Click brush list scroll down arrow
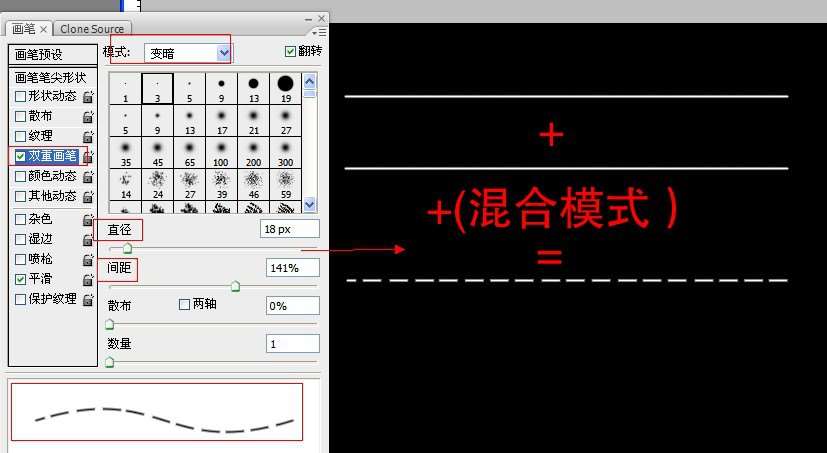827x453 pixels. pos(310,205)
